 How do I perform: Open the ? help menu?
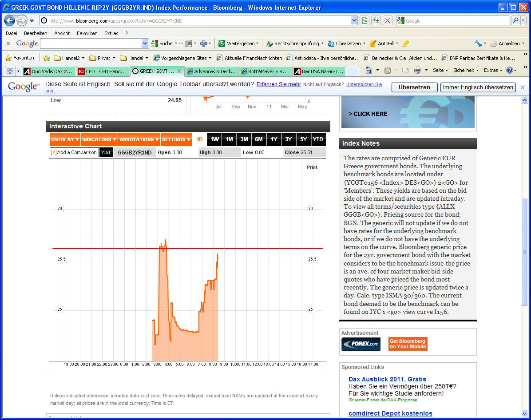pos(127,33)
